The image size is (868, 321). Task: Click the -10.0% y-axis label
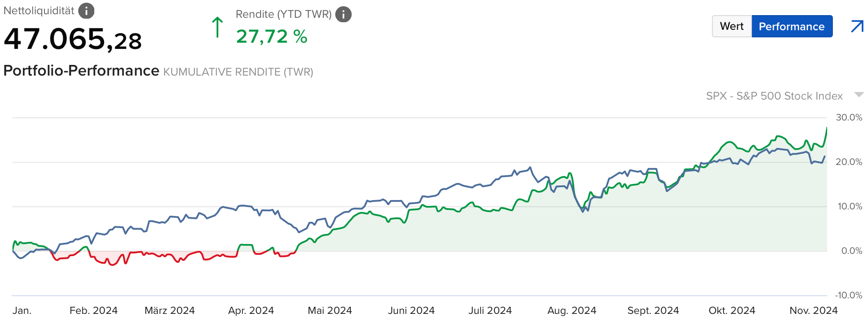click(848, 295)
